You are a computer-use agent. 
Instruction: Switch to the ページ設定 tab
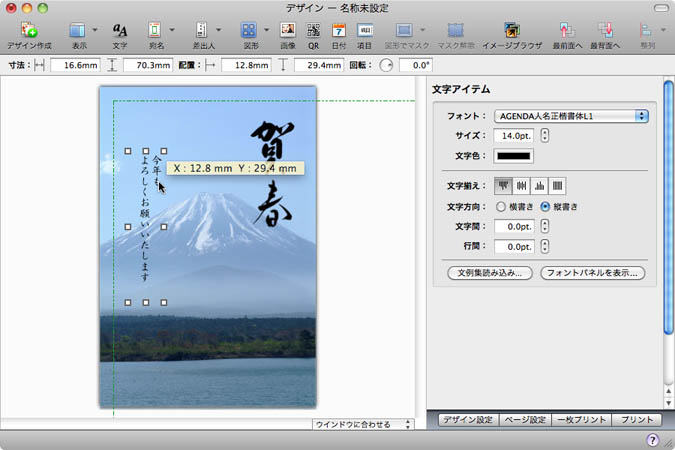pyautogui.click(x=524, y=421)
